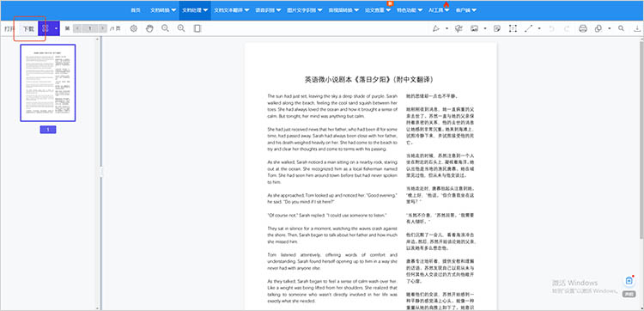Go to the next page arrow
The width and height of the screenshot is (644, 311).
(x=103, y=28)
